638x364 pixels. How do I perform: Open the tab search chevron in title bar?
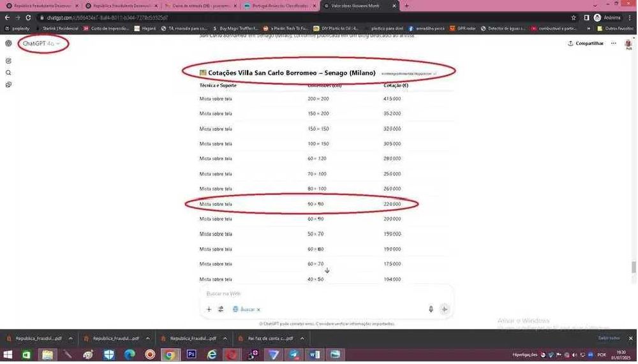[595, 6]
